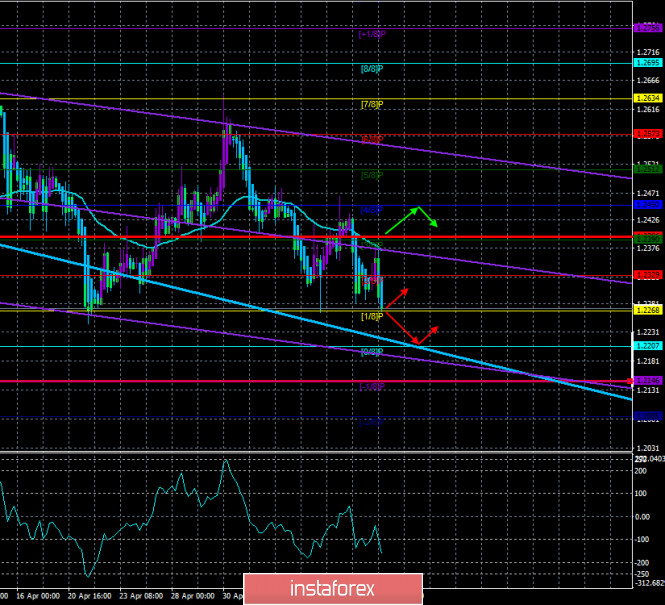Click the [7/8]P Murrey level label
The width and height of the screenshot is (665, 605).
(372, 104)
